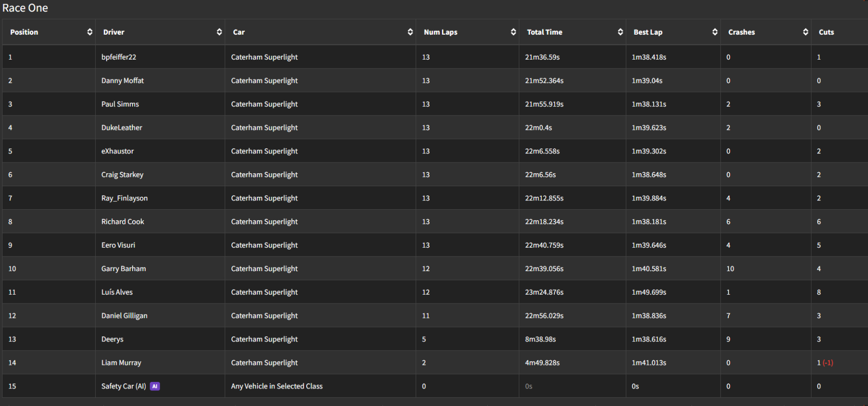Select driver name Ray_Finlayson

124,198
